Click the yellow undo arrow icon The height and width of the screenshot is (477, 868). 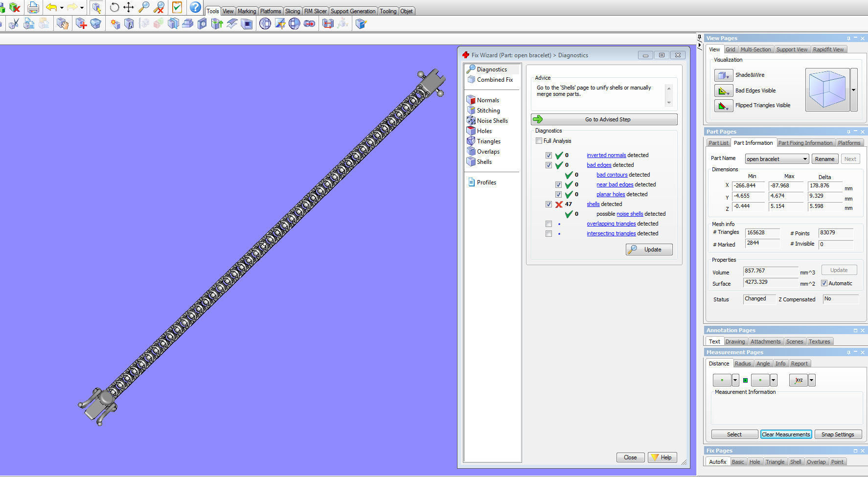(51, 7)
